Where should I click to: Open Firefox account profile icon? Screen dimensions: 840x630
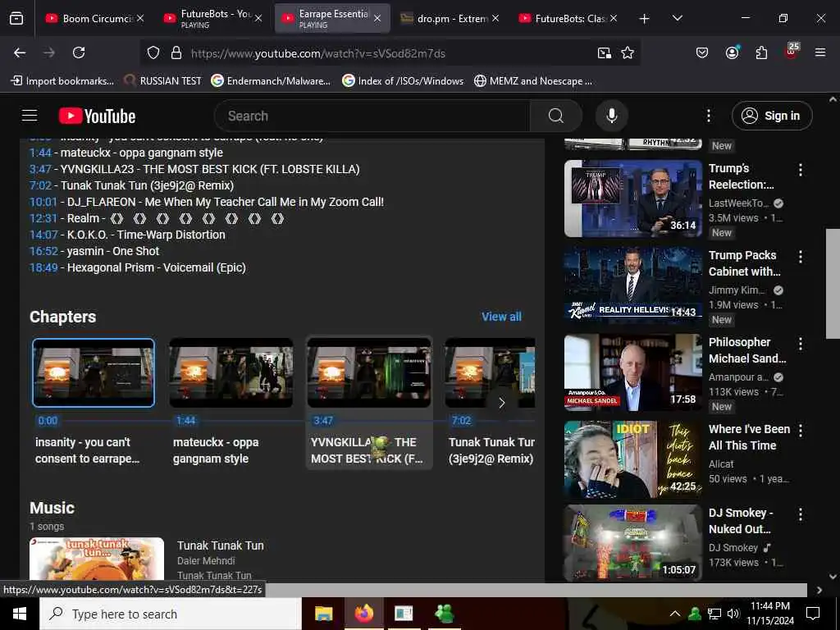click(732, 52)
